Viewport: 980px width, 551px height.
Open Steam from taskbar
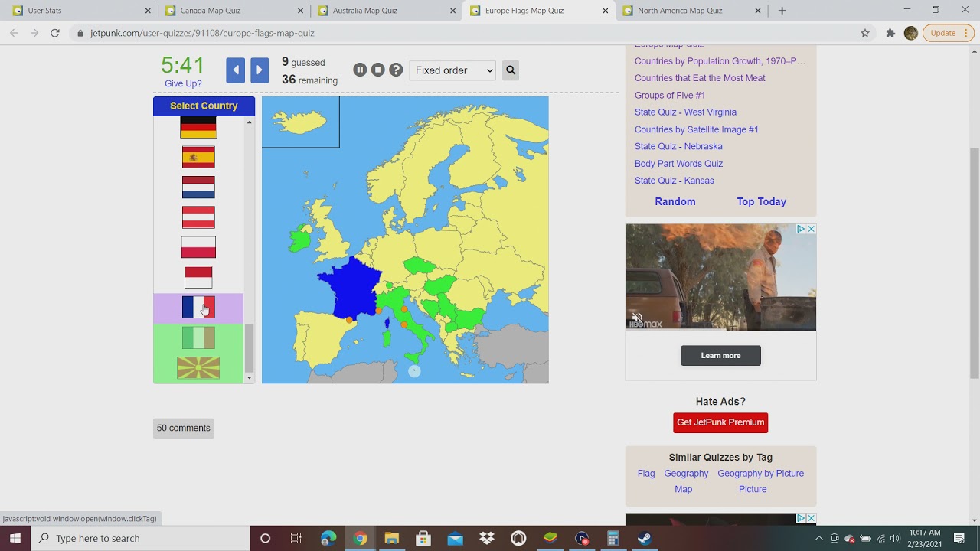[644, 538]
